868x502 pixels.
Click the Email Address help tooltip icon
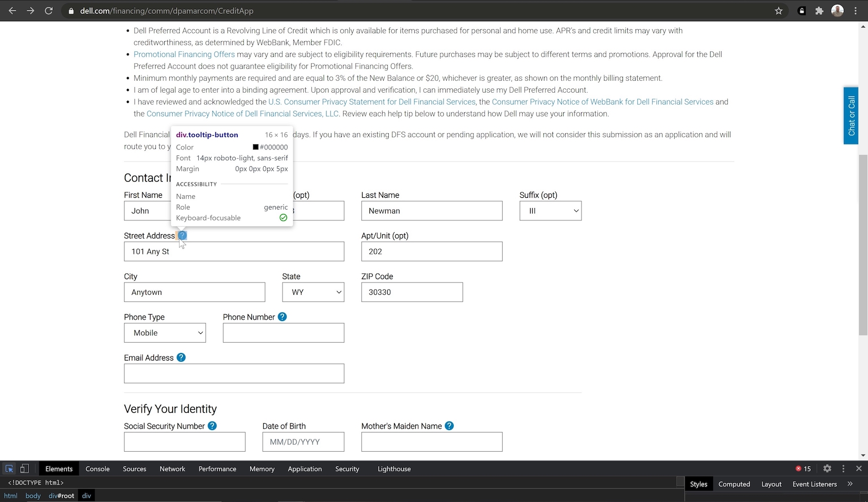pyautogui.click(x=181, y=358)
